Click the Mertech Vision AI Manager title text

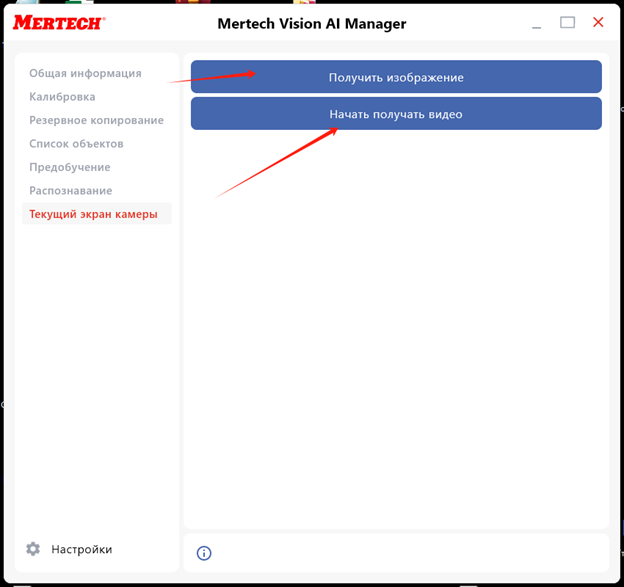tap(312, 23)
